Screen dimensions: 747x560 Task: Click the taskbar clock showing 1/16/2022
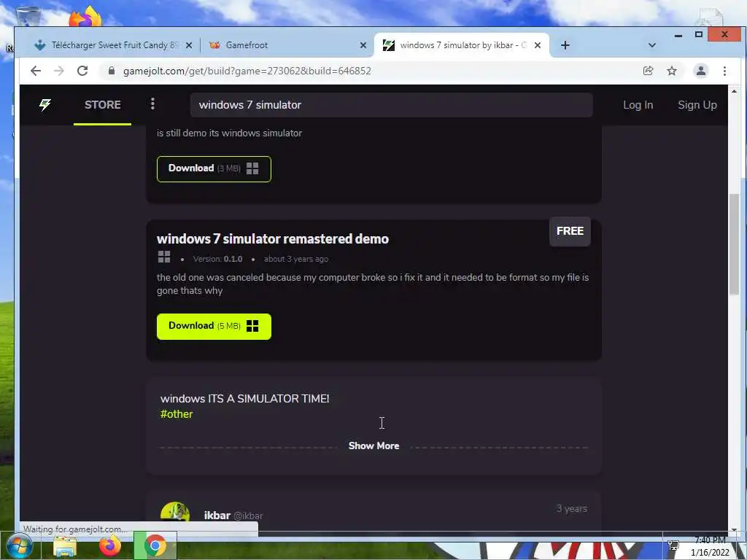click(x=710, y=547)
